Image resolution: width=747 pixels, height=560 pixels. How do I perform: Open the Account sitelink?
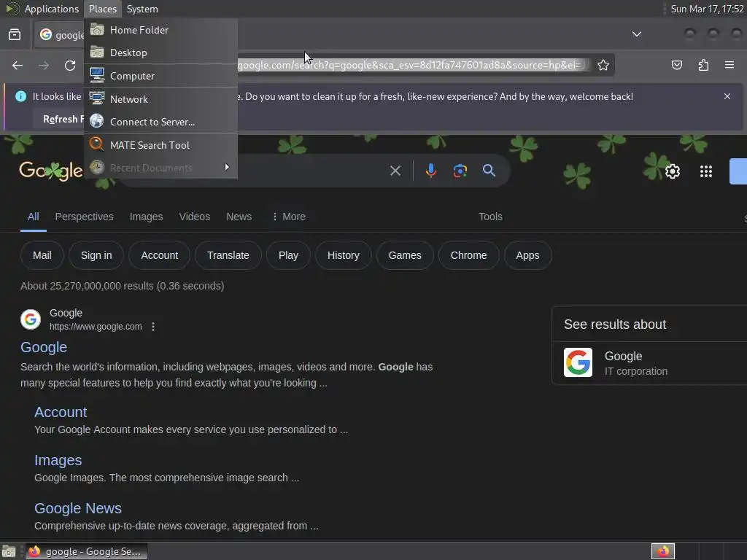(61, 412)
